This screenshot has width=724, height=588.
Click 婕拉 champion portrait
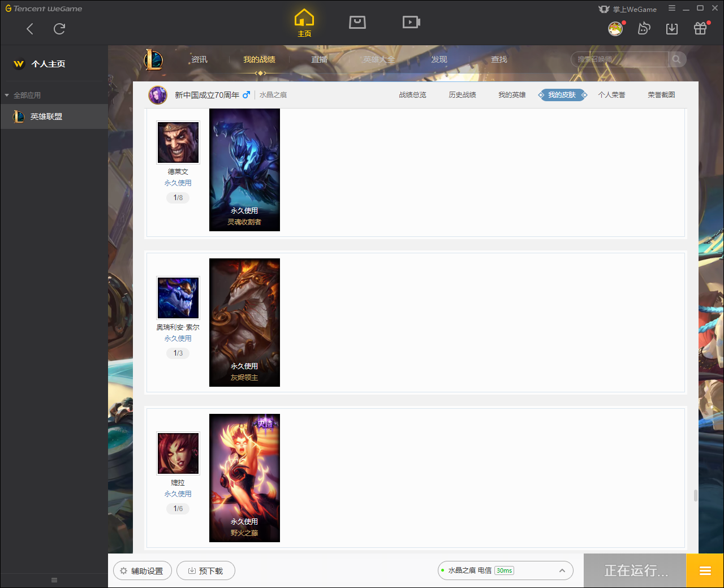tap(178, 453)
